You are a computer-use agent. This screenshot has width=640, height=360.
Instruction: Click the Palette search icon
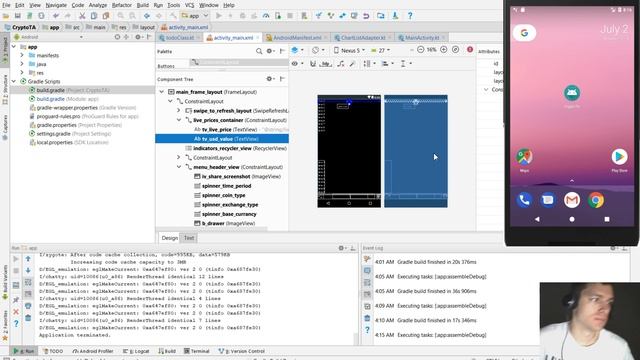[x=259, y=51]
